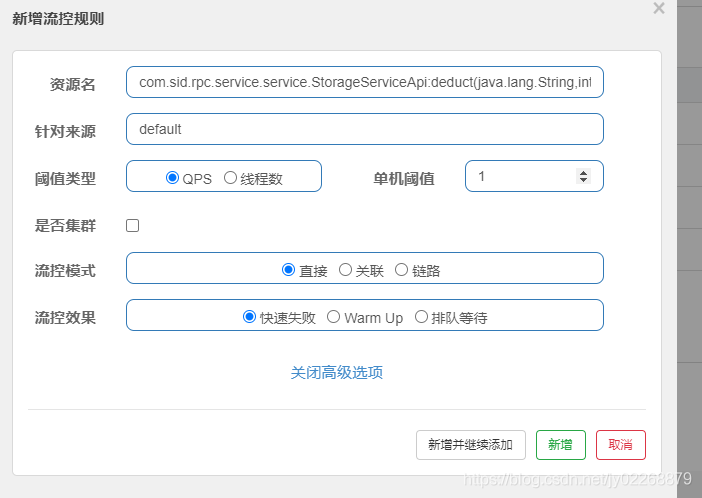Collapse options via 关闭高级选项 link

(x=337, y=373)
